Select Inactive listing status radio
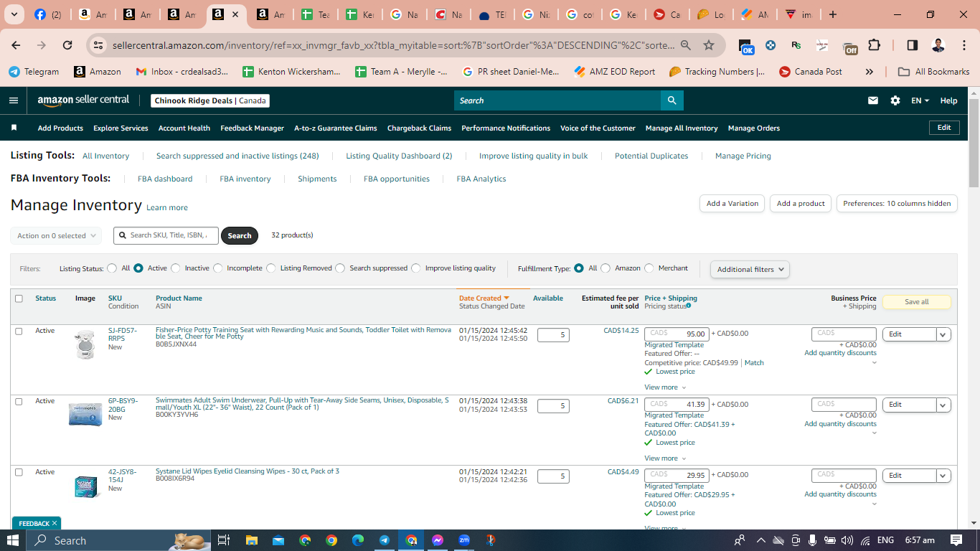This screenshot has height=551, width=980. tap(175, 268)
